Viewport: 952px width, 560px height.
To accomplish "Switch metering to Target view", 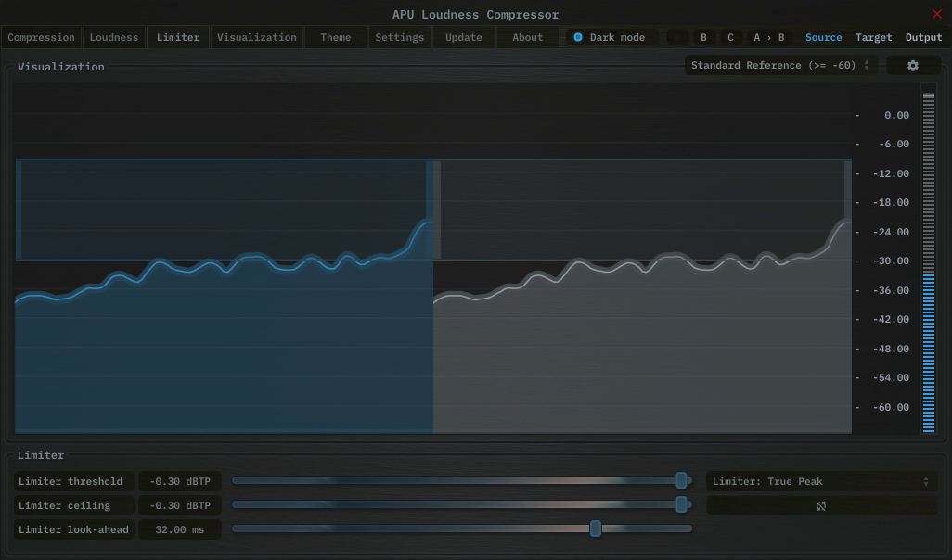I will coord(873,37).
